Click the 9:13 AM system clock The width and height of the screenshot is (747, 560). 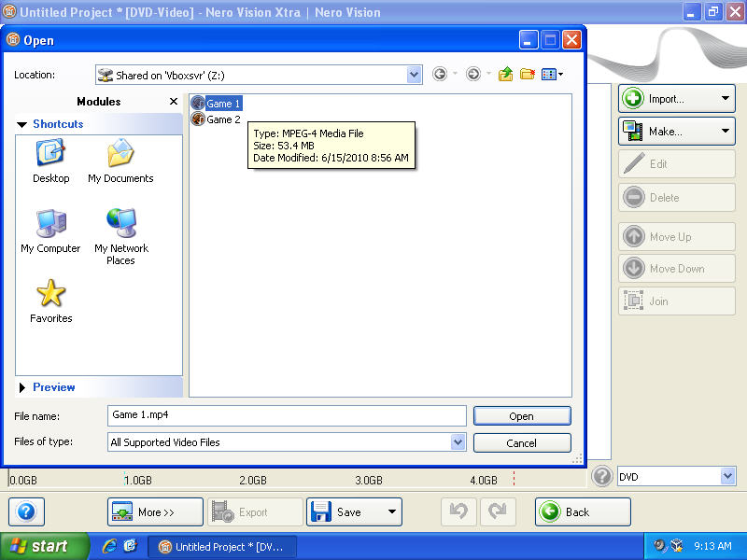point(712,546)
